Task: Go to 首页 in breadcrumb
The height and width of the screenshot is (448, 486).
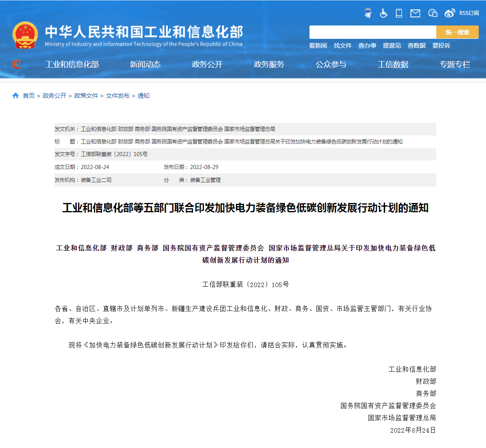Action: click(x=29, y=96)
